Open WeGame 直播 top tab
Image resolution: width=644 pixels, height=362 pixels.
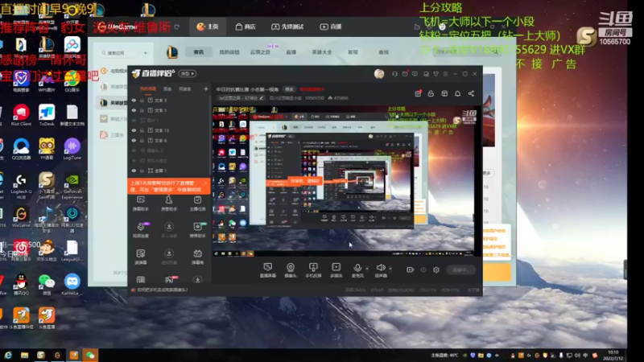pyautogui.click(x=331, y=27)
